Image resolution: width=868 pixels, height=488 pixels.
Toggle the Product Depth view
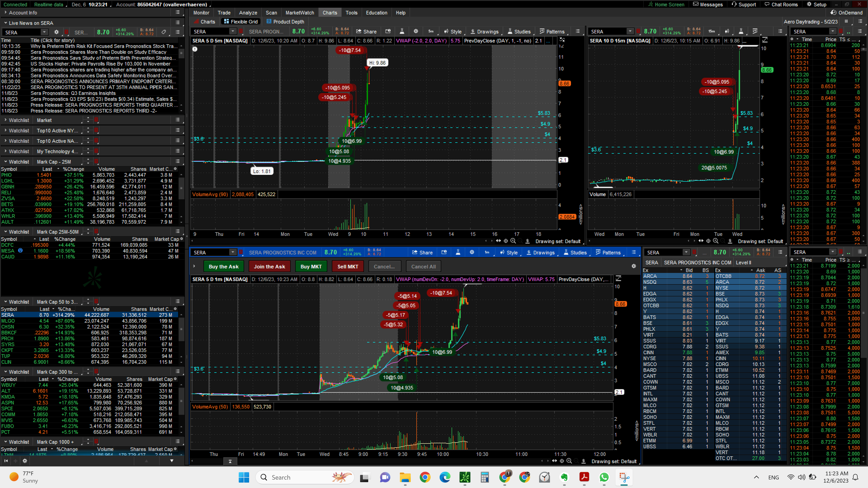pos(285,21)
